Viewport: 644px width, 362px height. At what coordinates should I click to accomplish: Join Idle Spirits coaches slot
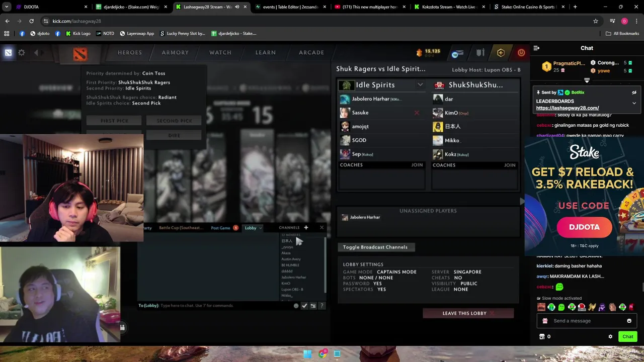417,165
